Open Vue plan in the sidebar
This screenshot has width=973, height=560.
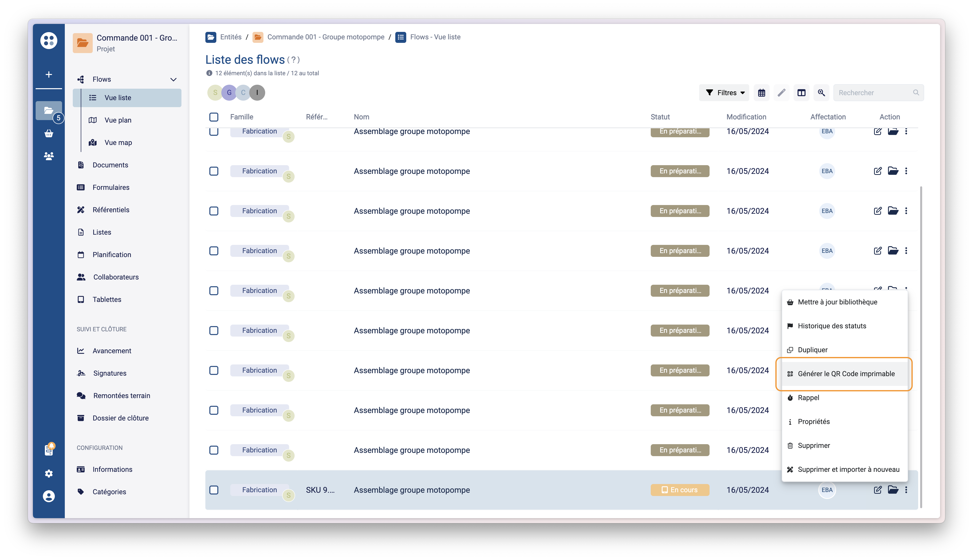point(118,120)
